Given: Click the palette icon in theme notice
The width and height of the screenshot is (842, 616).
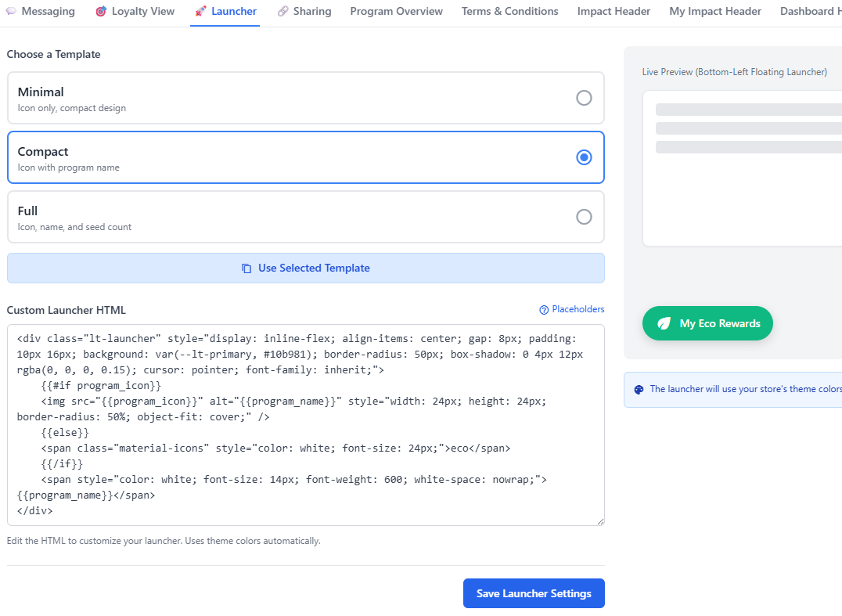Looking at the screenshot, I should [x=639, y=389].
